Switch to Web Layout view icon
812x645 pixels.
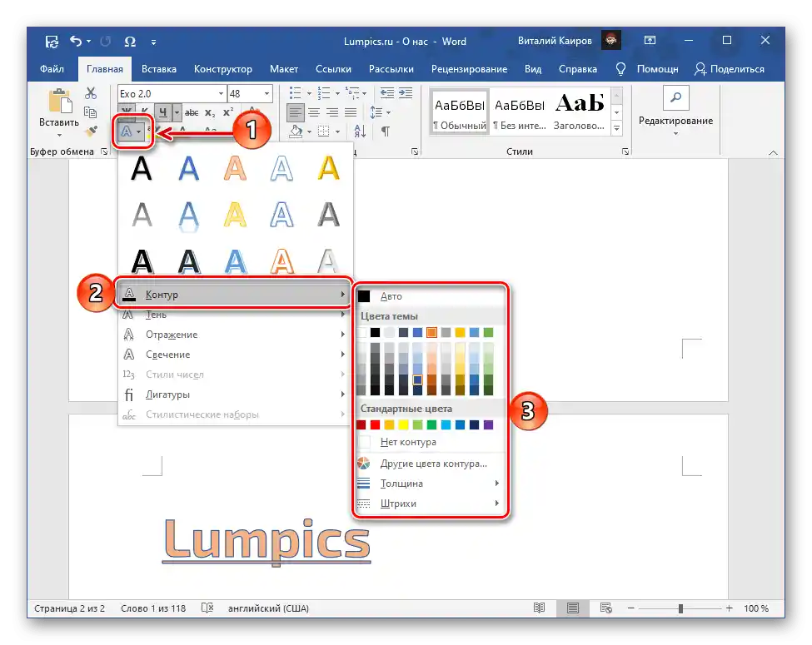coord(605,608)
